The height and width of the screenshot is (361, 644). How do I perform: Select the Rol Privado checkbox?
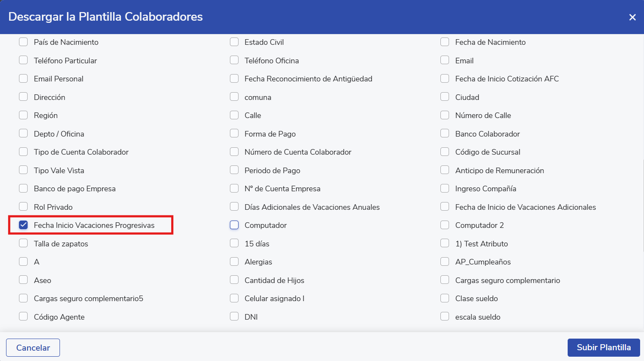23,207
